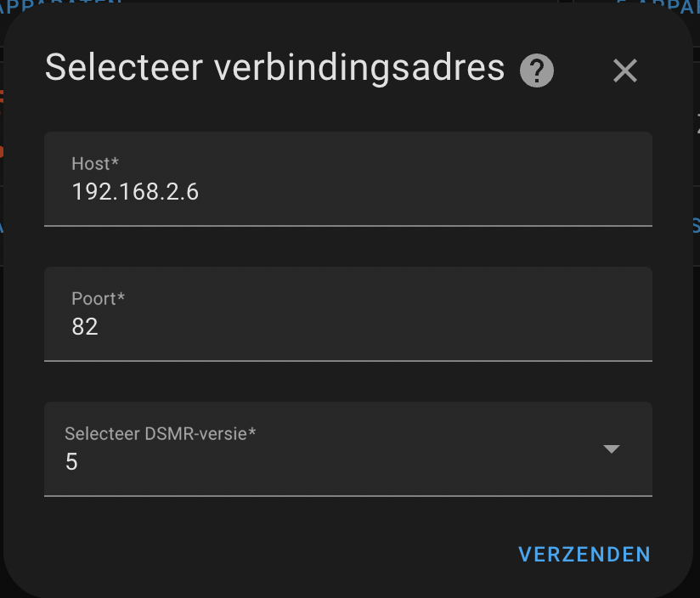
Task: Click the Selecteer DSMR-versie* label
Action: coord(161,433)
